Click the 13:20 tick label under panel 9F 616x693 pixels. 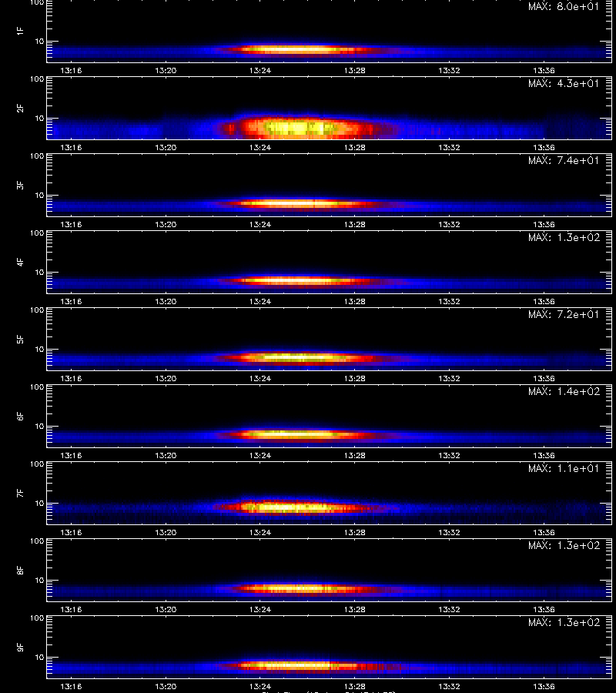click(166, 686)
